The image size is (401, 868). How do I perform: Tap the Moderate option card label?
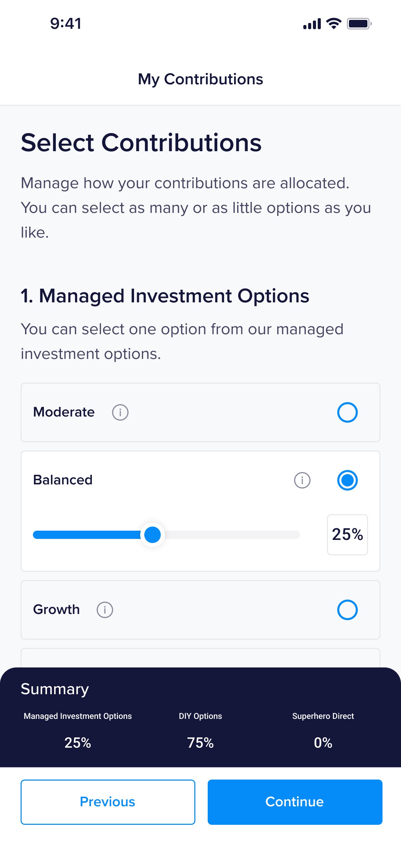pyautogui.click(x=64, y=412)
